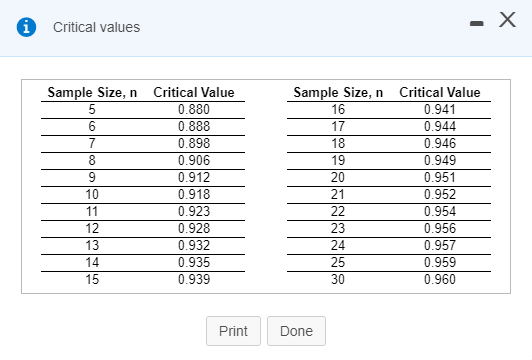The image size is (532, 360).
Task: Click critical value 0.944
Action: pos(440,127)
